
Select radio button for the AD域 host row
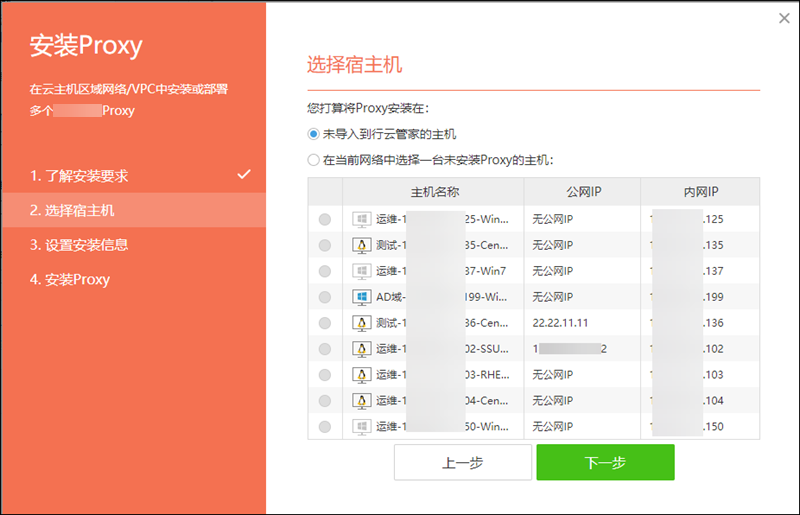(324, 297)
